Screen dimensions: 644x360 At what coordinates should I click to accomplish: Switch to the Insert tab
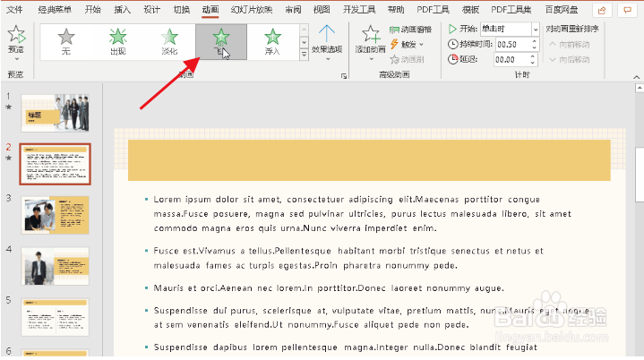(x=122, y=10)
